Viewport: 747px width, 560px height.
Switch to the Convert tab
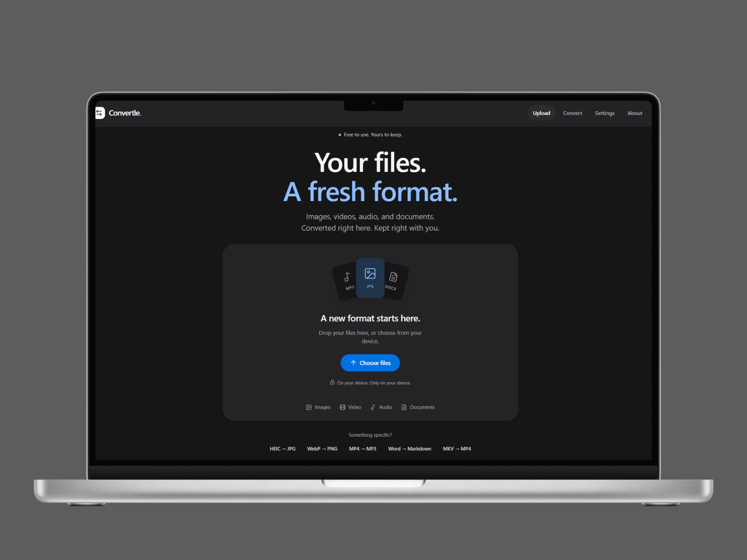click(x=572, y=113)
